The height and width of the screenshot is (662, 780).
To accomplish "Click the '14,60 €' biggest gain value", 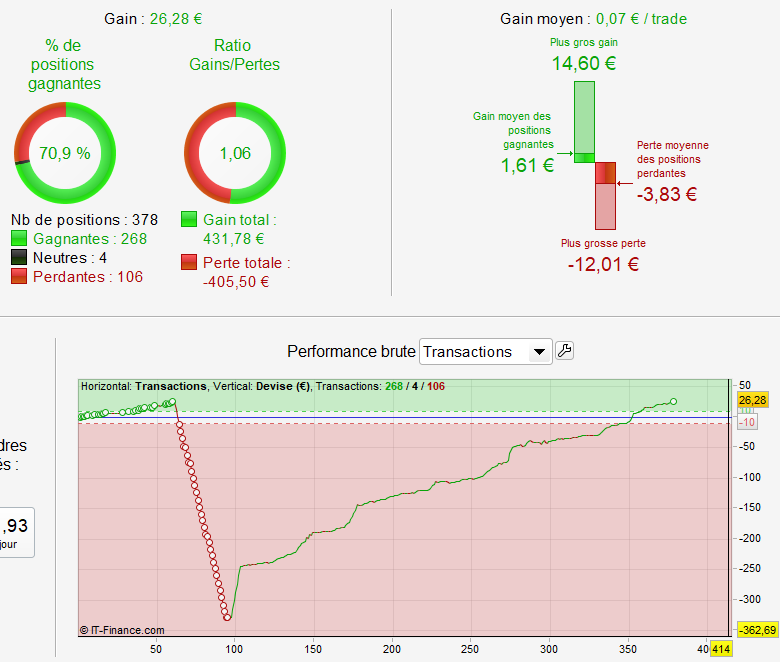I will tap(584, 63).
